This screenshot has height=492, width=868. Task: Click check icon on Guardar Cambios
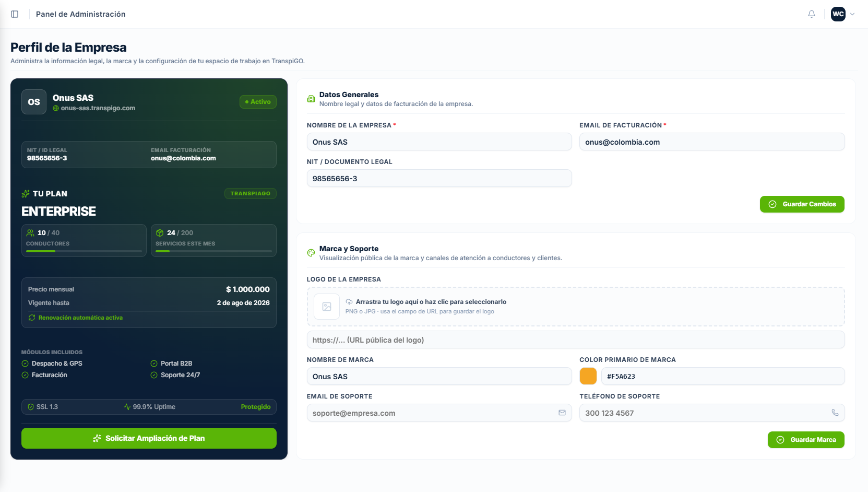772,204
